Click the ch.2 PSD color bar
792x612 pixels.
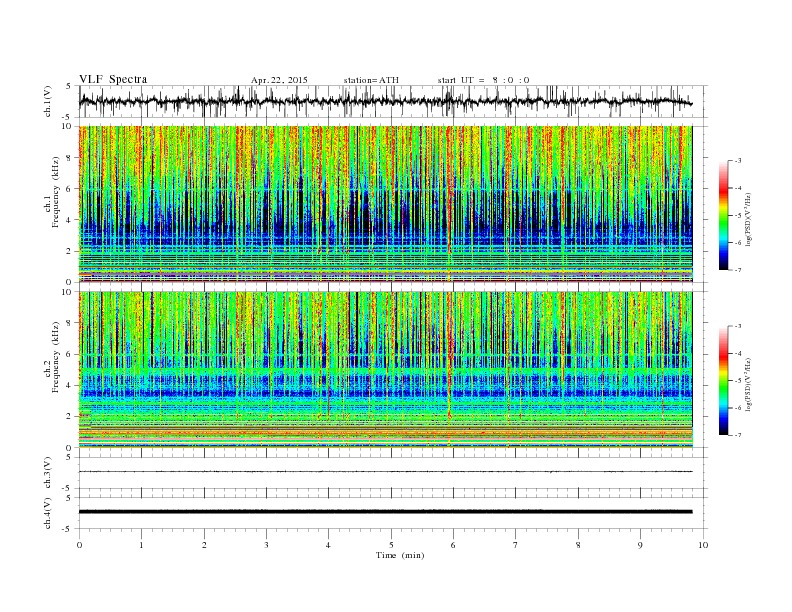[724, 380]
